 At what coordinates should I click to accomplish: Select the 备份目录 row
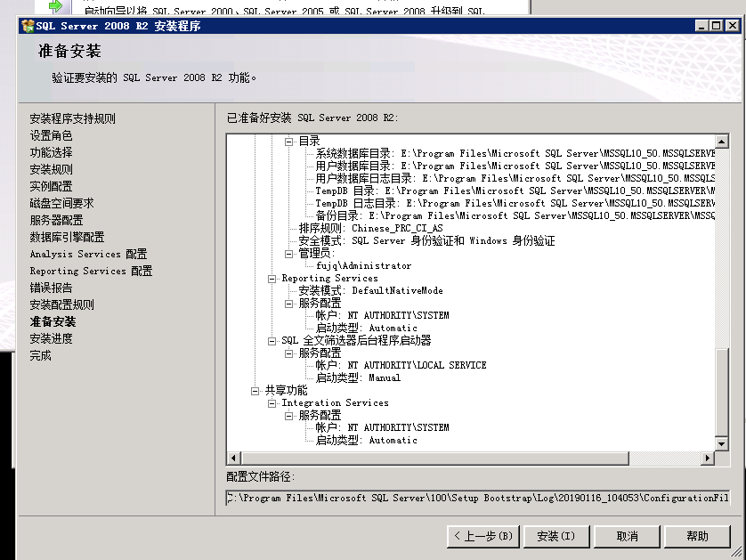click(x=515, y=215)
